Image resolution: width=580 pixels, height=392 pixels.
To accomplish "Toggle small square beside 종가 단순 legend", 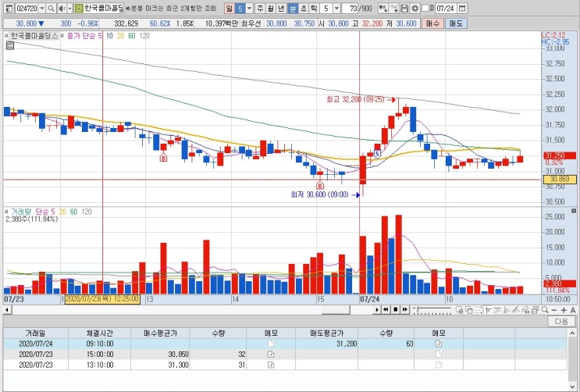I will [62, 36].
